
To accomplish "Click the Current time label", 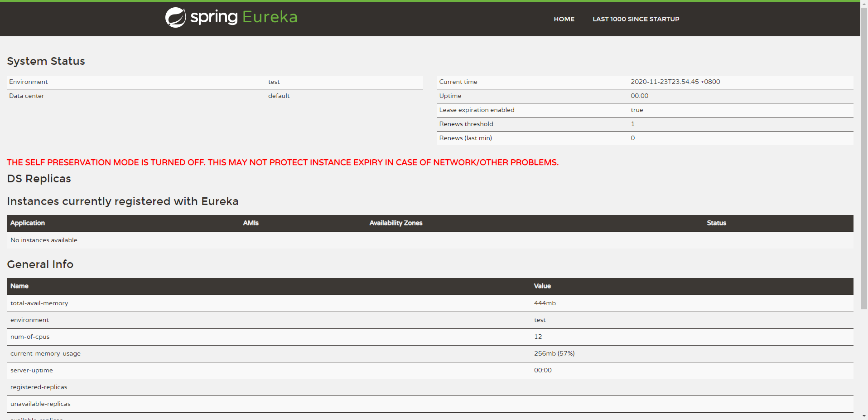I will (x=458, y=82).
